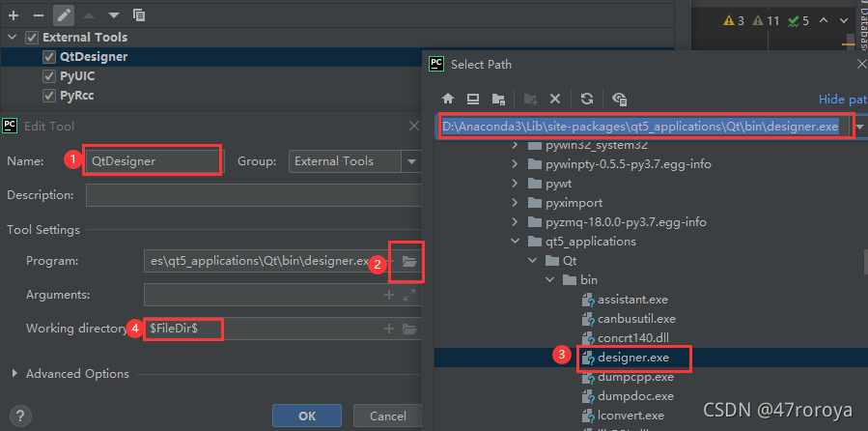Screen dimensions: 868x431
Task: Collapse the bin folder
Action: click(549, 279)
